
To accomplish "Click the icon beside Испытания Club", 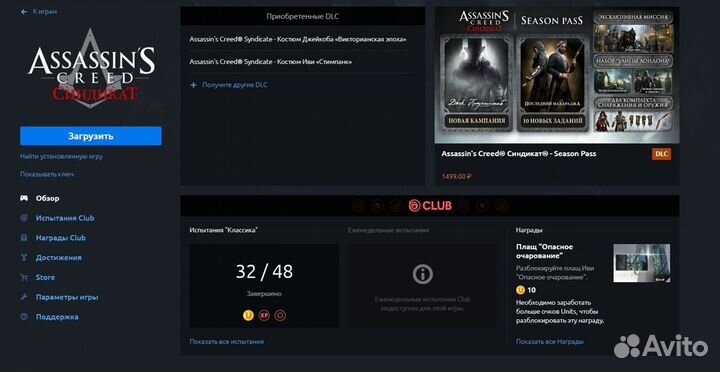I will pyautogui.click(x=24, y=218).
